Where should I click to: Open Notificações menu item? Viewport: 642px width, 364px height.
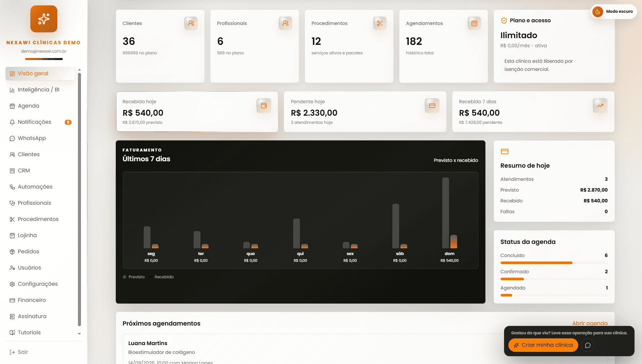[x=40, y=122]
